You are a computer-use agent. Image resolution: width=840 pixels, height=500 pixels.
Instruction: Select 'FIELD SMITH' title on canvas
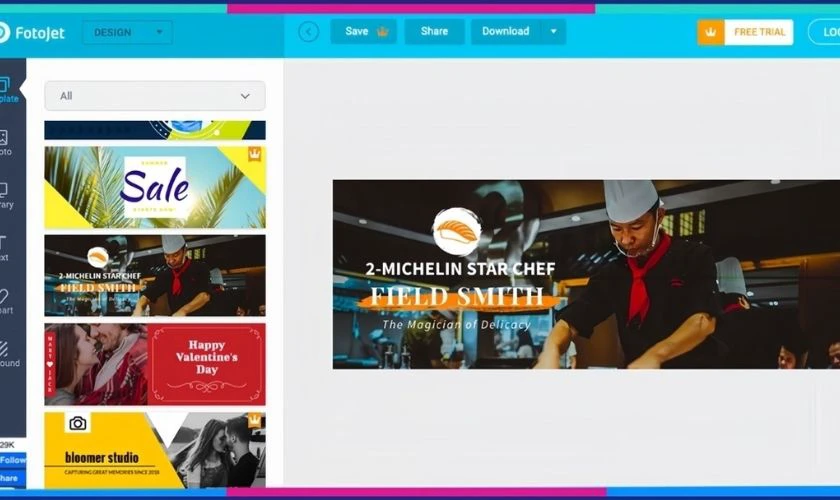[x=457, y=296]
